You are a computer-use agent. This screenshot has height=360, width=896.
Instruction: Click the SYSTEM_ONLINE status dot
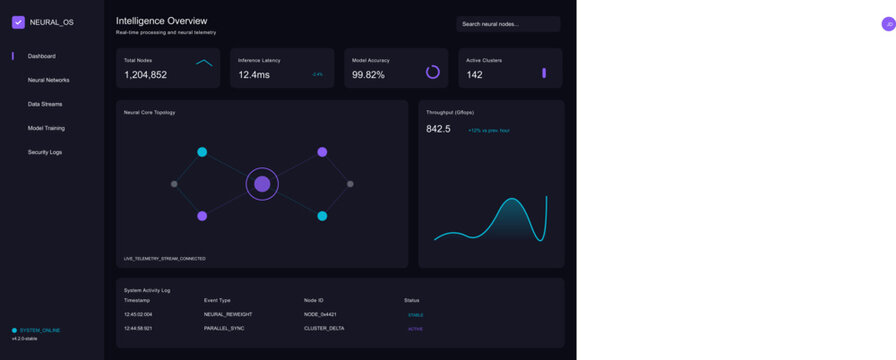click(x=14, y=330)
